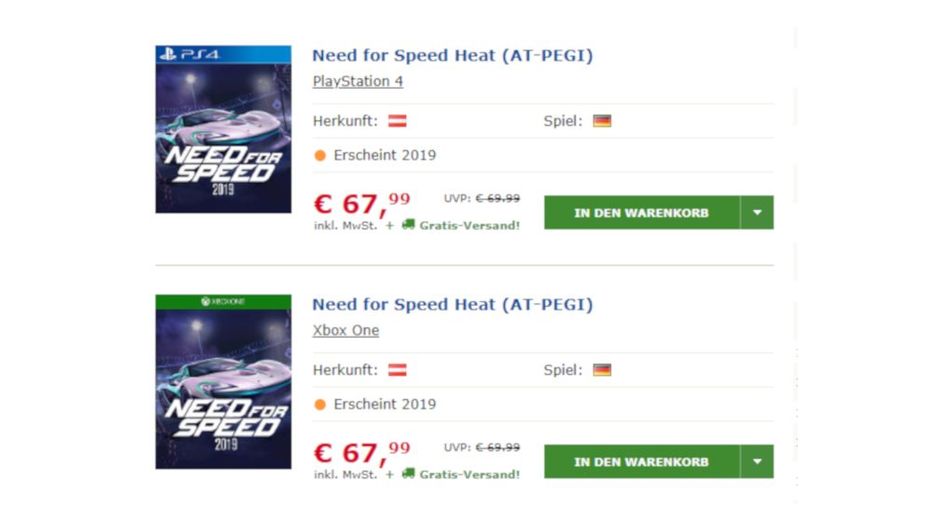
Task: Click the German flag in the Xbox One listing
Action: [x=601, y=370]
